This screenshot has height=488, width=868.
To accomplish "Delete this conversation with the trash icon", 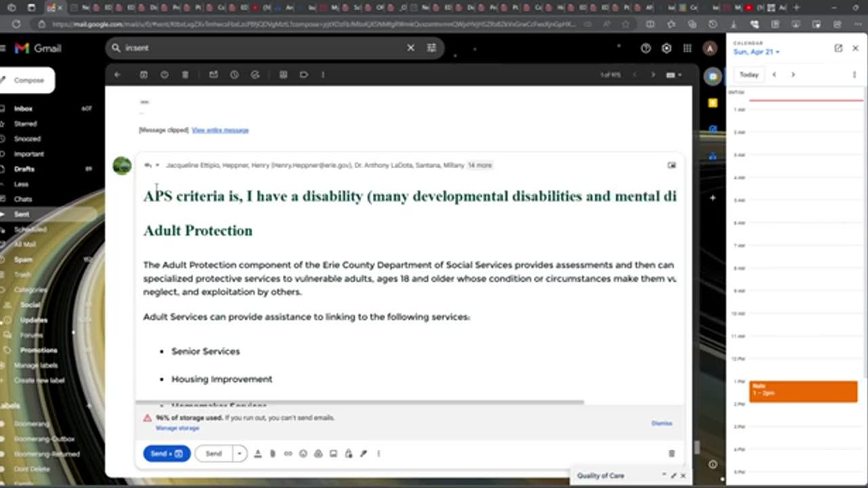I will tap(185, 75).
